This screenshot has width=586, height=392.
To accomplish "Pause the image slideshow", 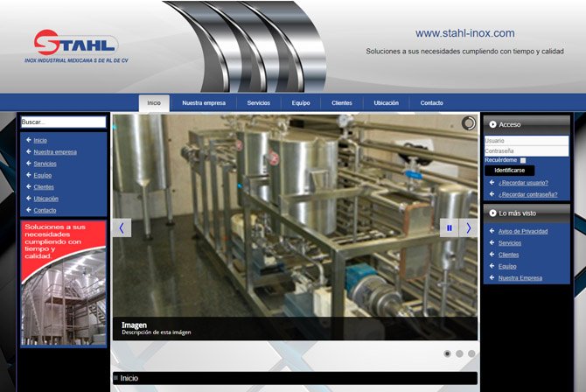I will pos(450,227).
